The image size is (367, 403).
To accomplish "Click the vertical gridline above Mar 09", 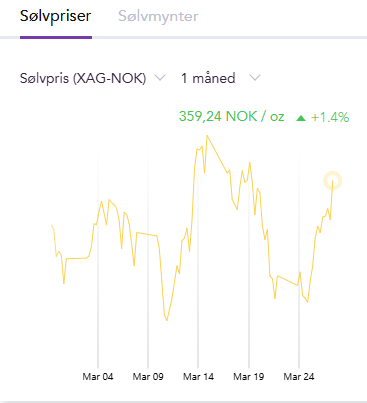I will point(148,258).
